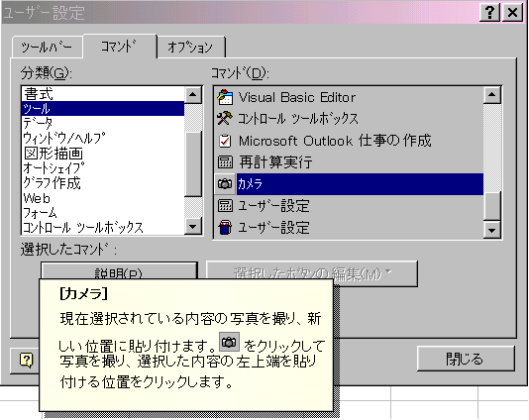Click the コントロール ツールボックス hammer icon

[225, 119]
